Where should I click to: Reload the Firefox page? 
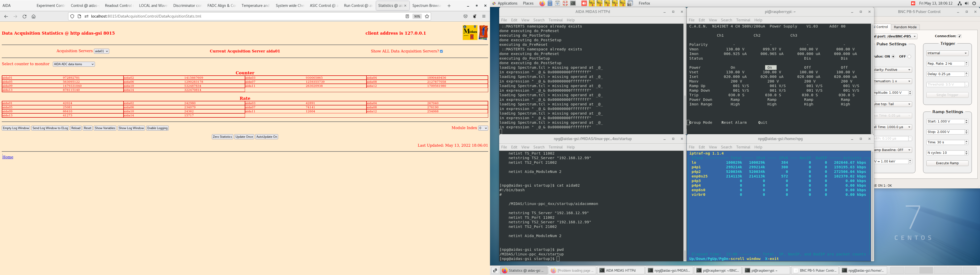coord(24,16)
